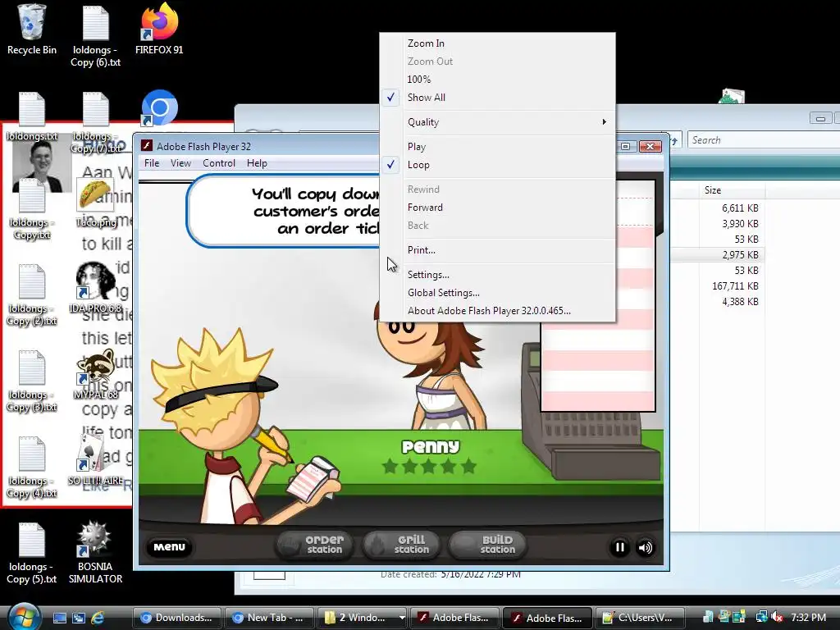840x630 pixels.
Task: Select the loldongs - Copy (2).txt file icon
Action: pos(32,294)
